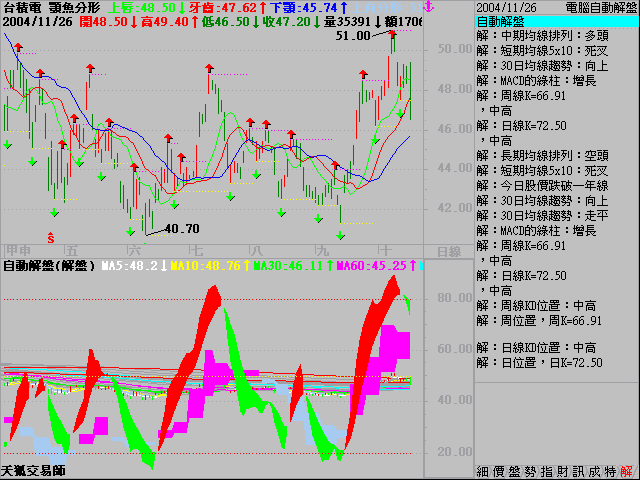Open the 財 (financials) tab
The height and width of the screenshot is (480, 640).
[562, 471]
